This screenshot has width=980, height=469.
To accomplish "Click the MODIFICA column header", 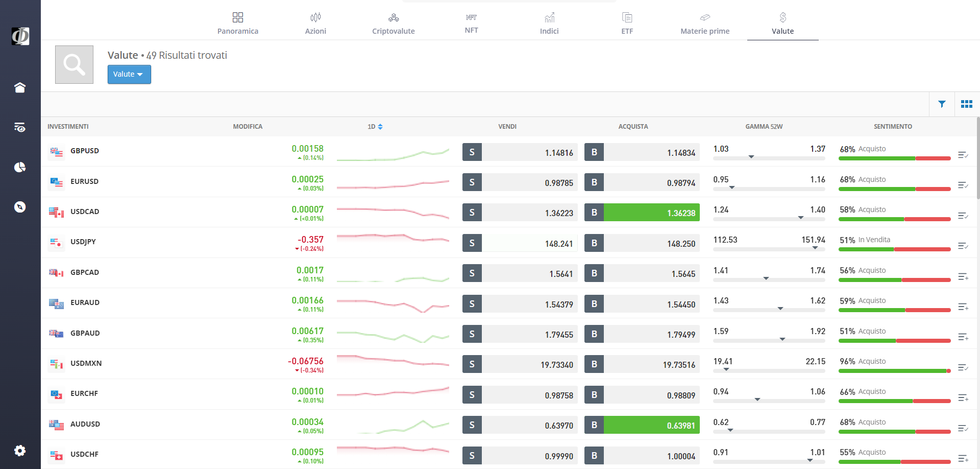I will pyautogui.click(x=248, y=127).
